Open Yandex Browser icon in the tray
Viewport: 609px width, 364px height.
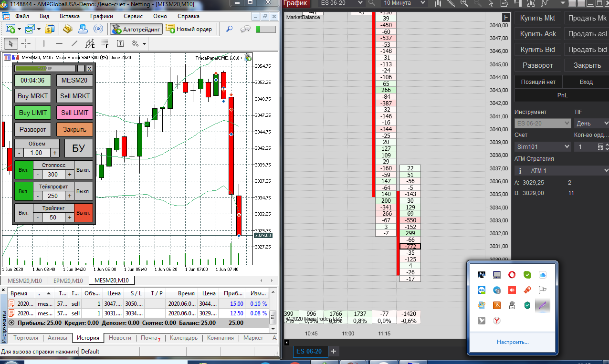(496, 321)
